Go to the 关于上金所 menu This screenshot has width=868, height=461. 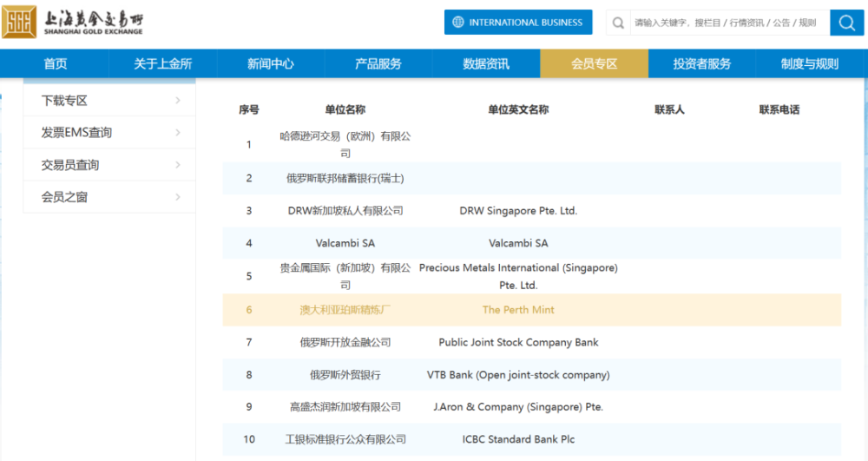162,63
